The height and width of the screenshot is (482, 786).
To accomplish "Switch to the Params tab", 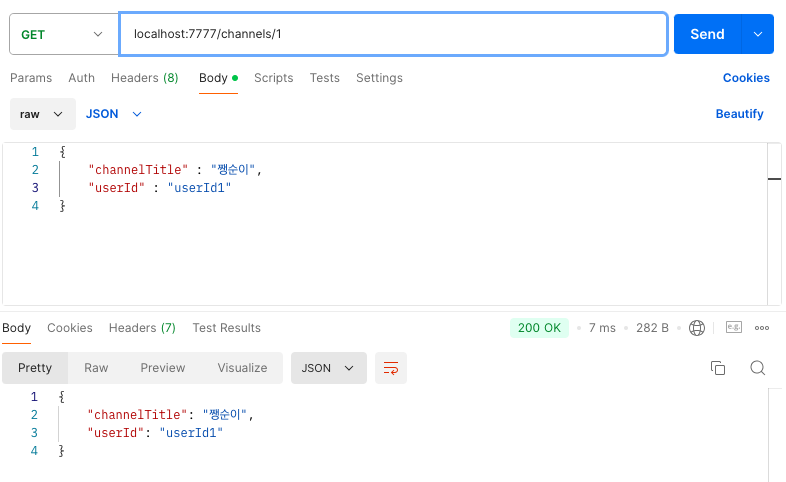I will coord(31,78).
